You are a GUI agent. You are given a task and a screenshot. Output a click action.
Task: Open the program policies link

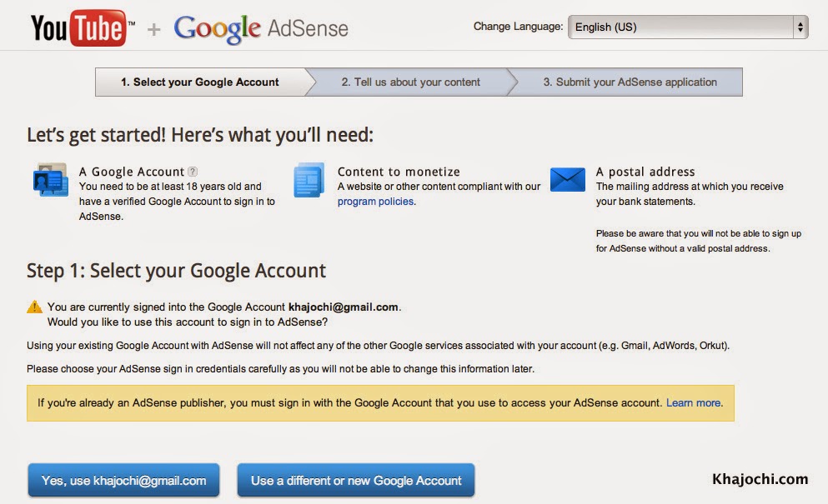point(375,202)
